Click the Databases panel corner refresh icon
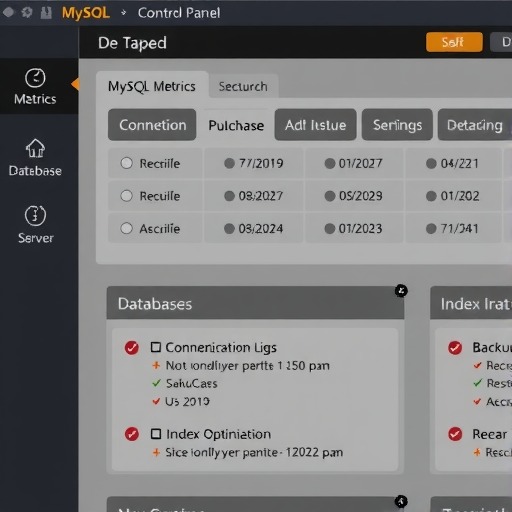The height and width of the screenshot is (512, 512). pos(401,291)
